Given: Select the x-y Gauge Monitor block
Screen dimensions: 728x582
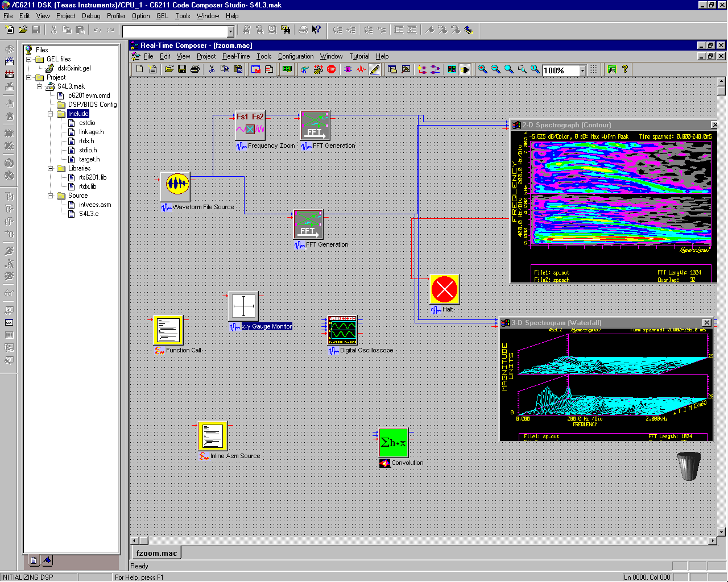Looking at the screenshot, I should coord(243,306).
